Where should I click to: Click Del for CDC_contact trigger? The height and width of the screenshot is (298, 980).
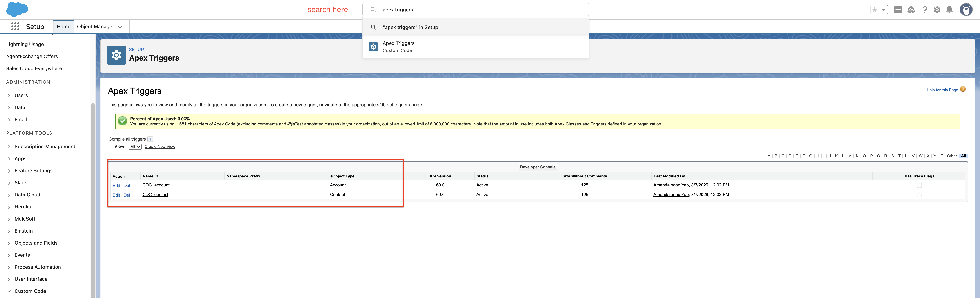pos(127,195)
